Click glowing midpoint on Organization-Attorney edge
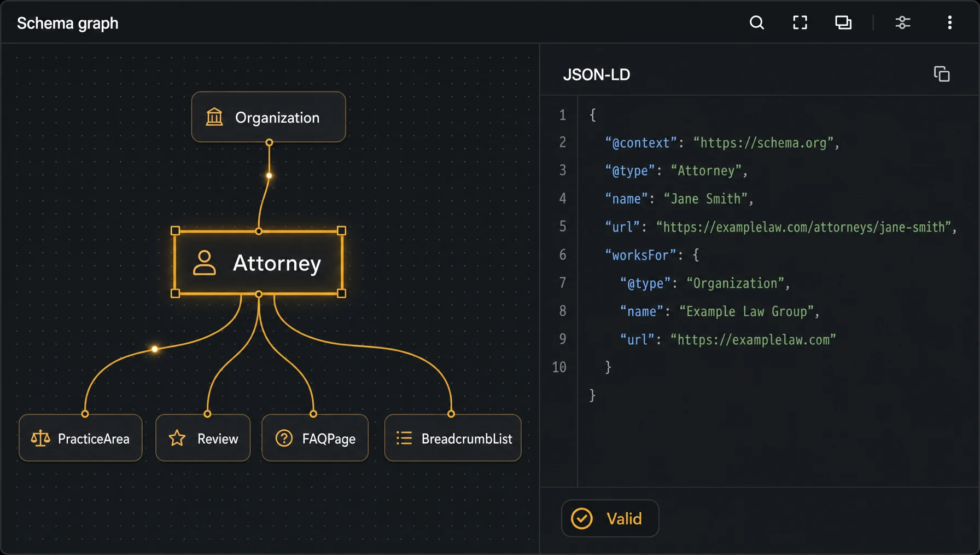This screenshot has width=980, height=555. 269,176
